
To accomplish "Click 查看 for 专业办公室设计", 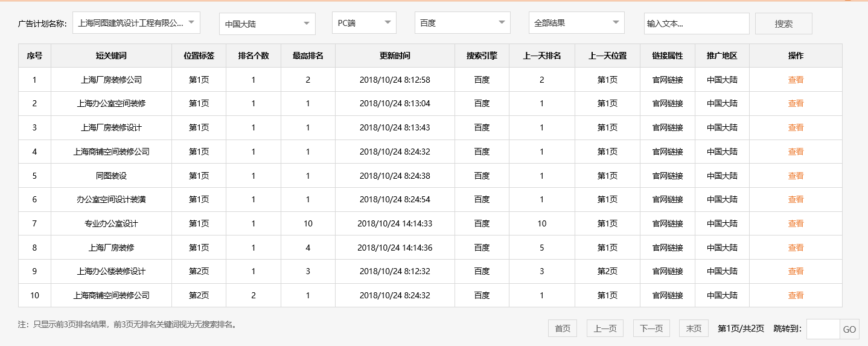I will click(796, 223).
